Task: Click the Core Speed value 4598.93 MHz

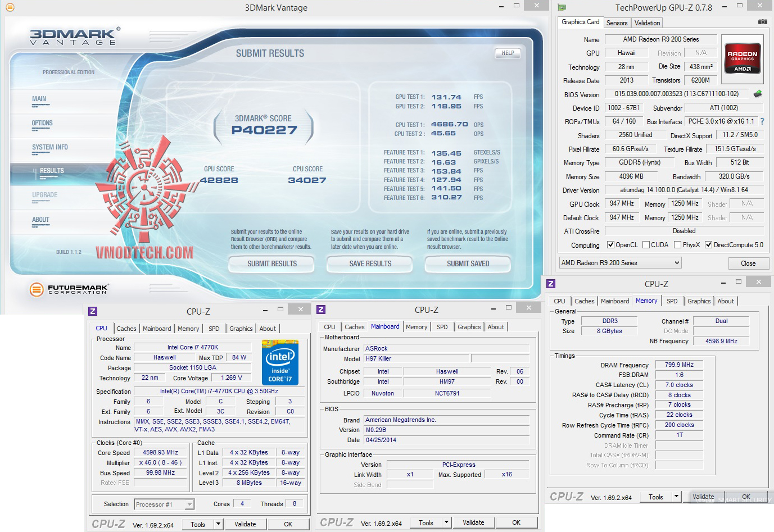Action: [x=161, y=453]
